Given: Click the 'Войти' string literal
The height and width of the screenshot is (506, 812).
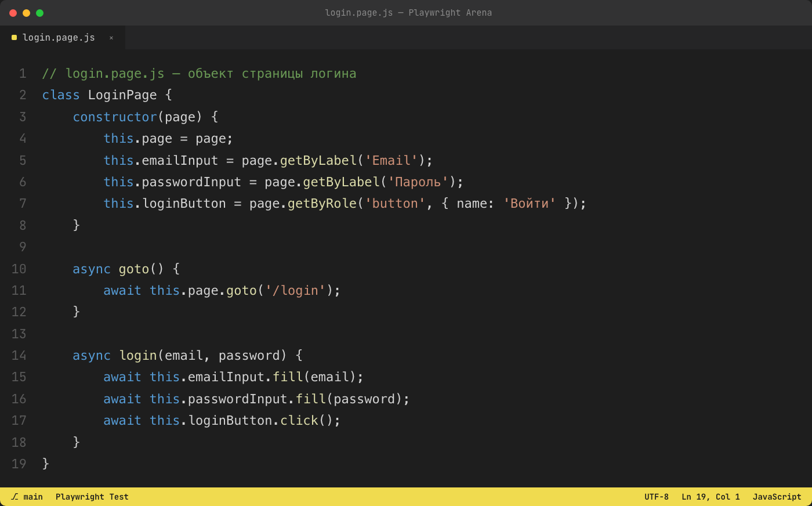Looking at the screenshot, I should pos(530,204).
